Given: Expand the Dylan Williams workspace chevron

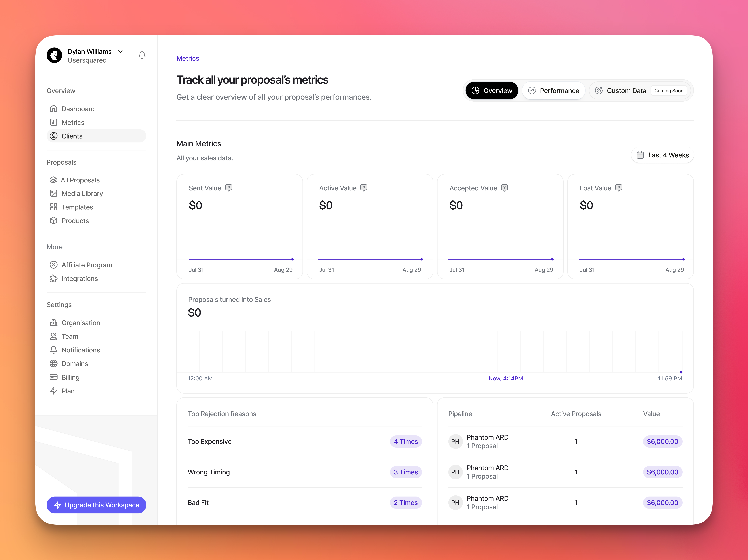Looking at the screenshot, I should tap(120, 51).
